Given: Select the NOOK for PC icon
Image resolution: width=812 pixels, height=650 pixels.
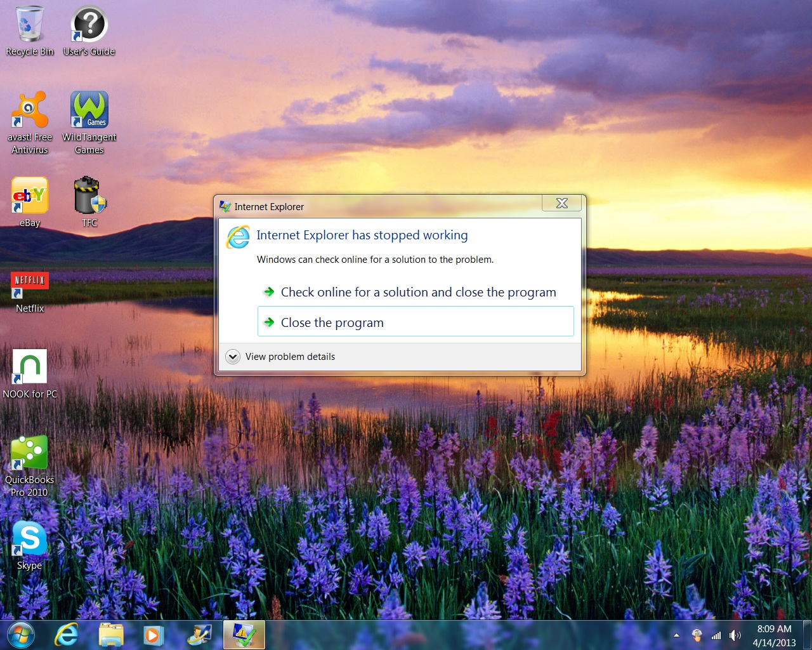Looking at the screenshot, I should (30, 374).
